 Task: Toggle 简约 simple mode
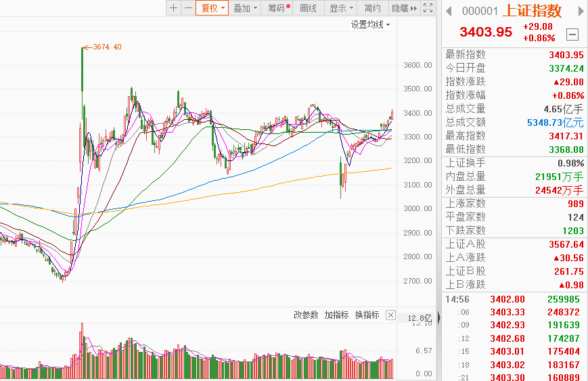372,8
